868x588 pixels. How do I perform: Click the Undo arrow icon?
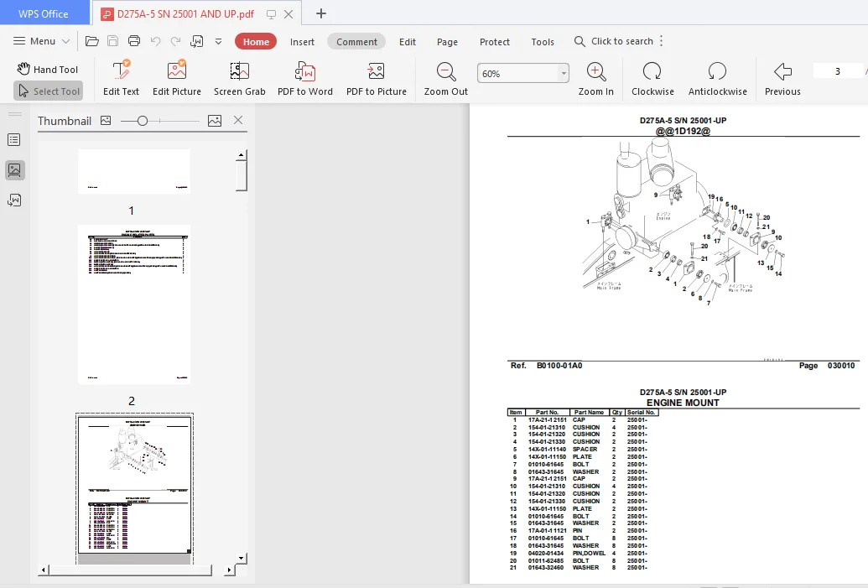point(155,41)
